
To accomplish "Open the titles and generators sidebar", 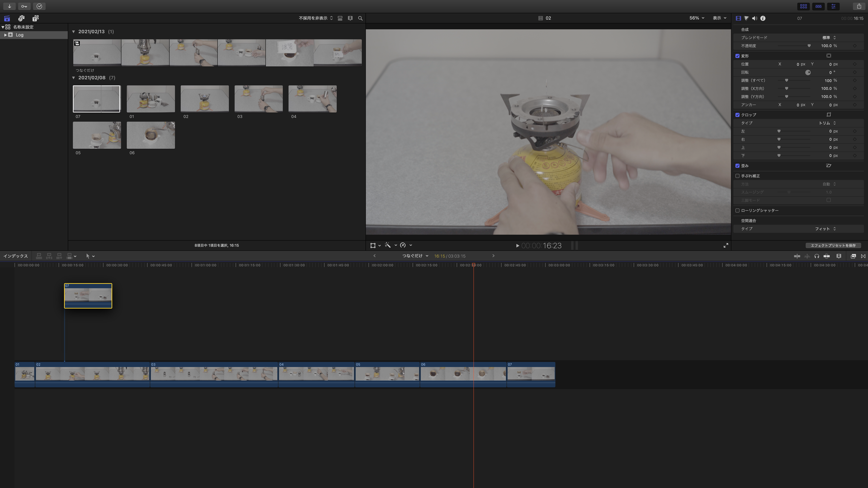I will click(x=35, y=18).
